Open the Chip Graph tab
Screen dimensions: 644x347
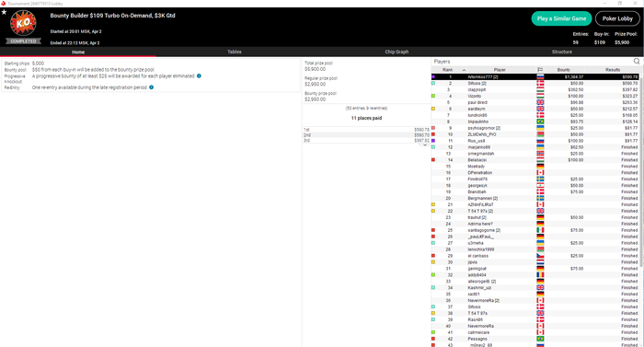pyautogui.click(x=397, y=52)
